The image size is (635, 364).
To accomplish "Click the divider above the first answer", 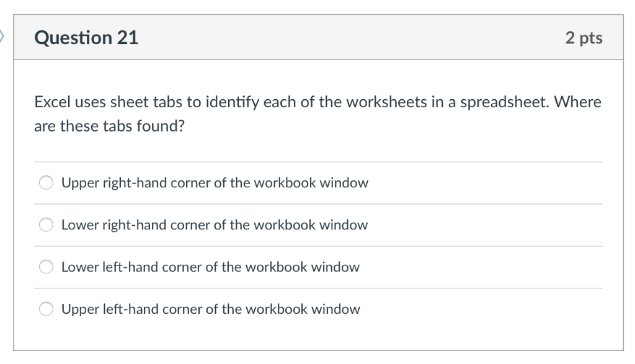I will tap(317, 161).
